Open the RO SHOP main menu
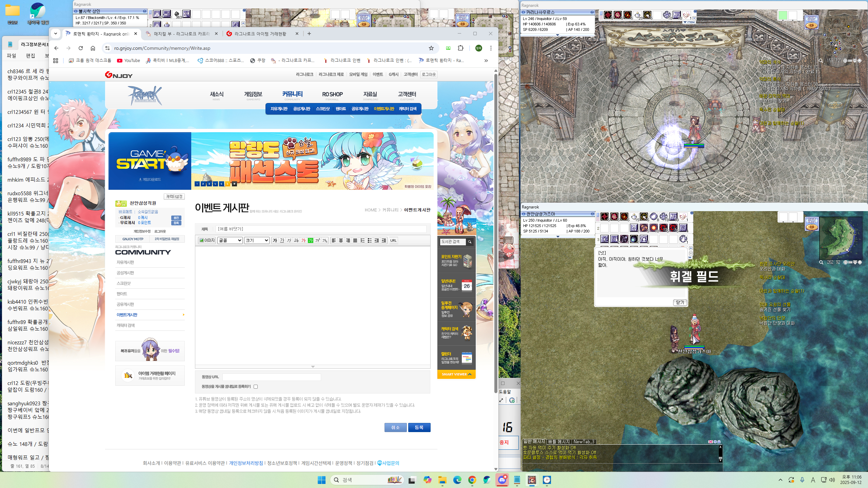This screenshot has width=868, height=488. tap(332, 95)
